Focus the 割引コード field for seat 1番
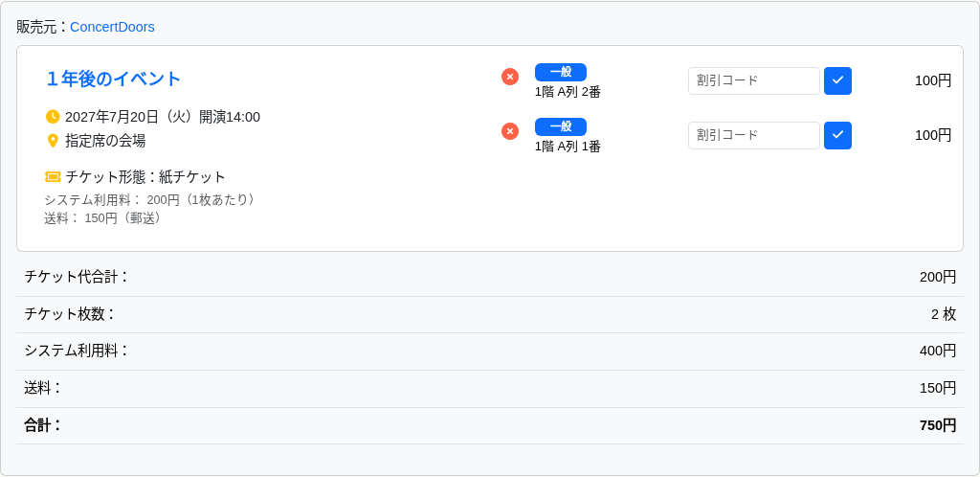 click(754, 135)
